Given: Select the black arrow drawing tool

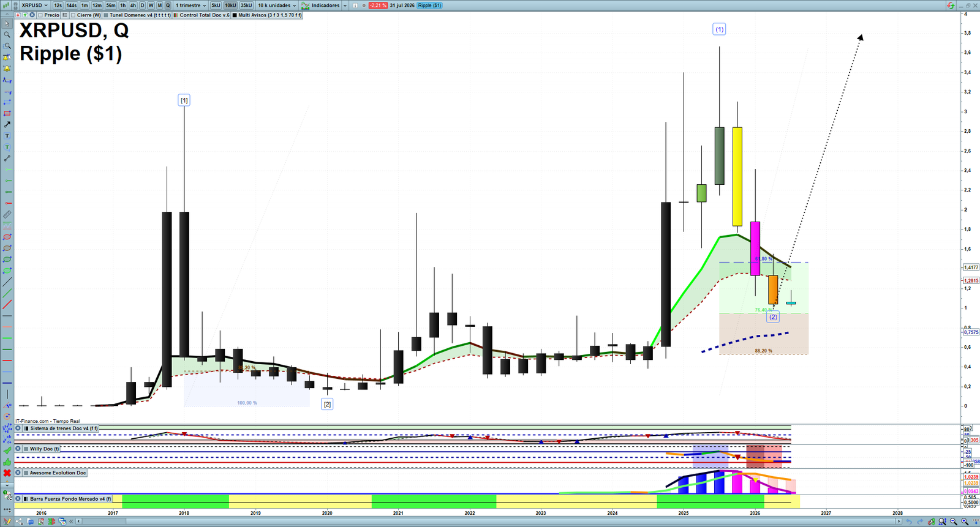Looking at the screenshot, I should click(7, 124).
